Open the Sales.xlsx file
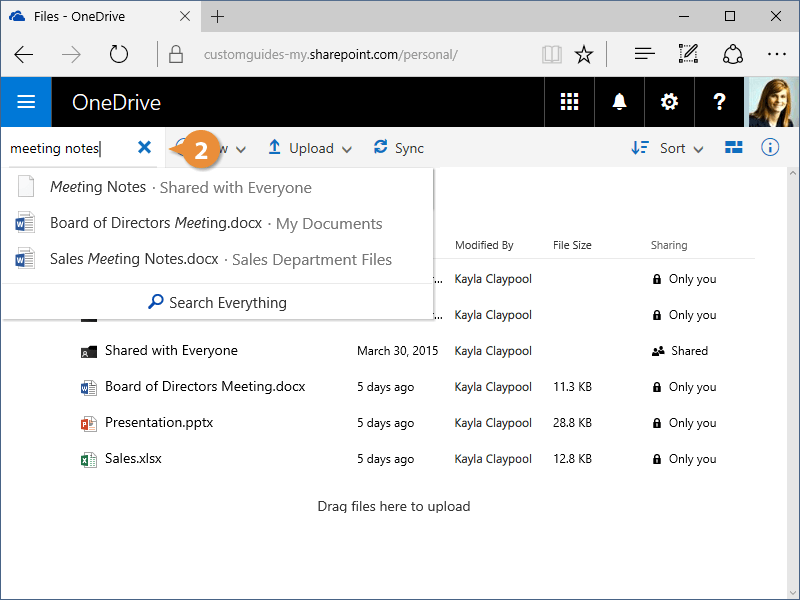This screenshot has height=600, width=800. pos(133,459)
